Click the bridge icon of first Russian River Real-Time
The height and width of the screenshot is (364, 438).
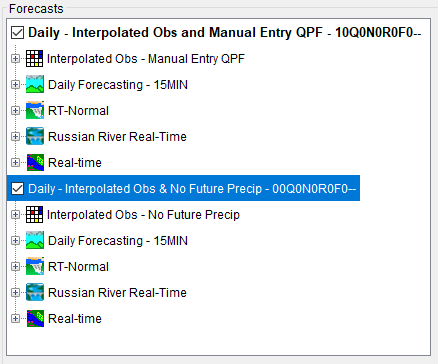35,136
